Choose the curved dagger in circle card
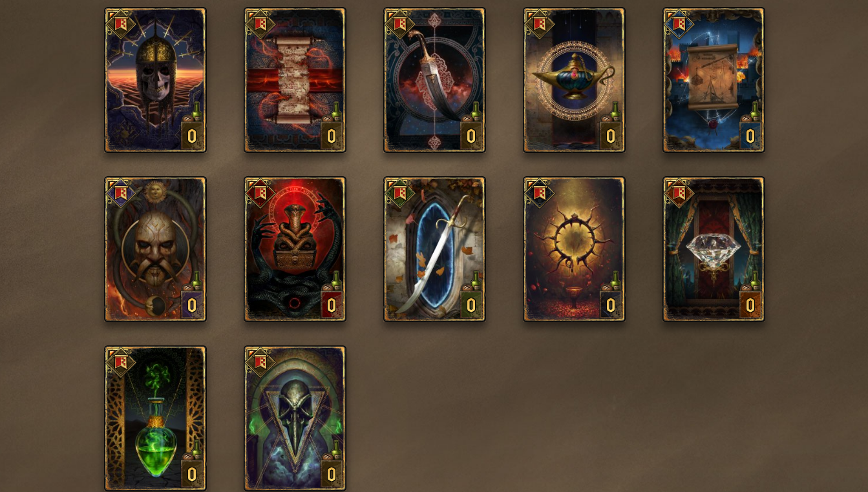The height and width of the screenshot is (492, 868). 434,80
